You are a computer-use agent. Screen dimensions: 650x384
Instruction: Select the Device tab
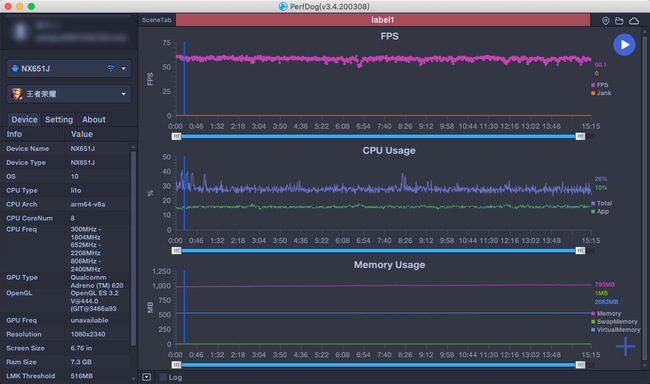24,119
